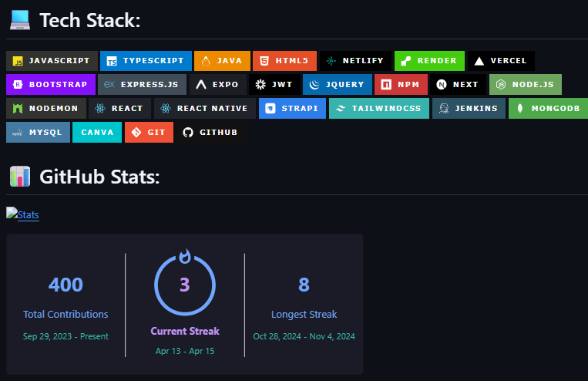
Task: Select the jQuery badge
Action: (338, 85)
